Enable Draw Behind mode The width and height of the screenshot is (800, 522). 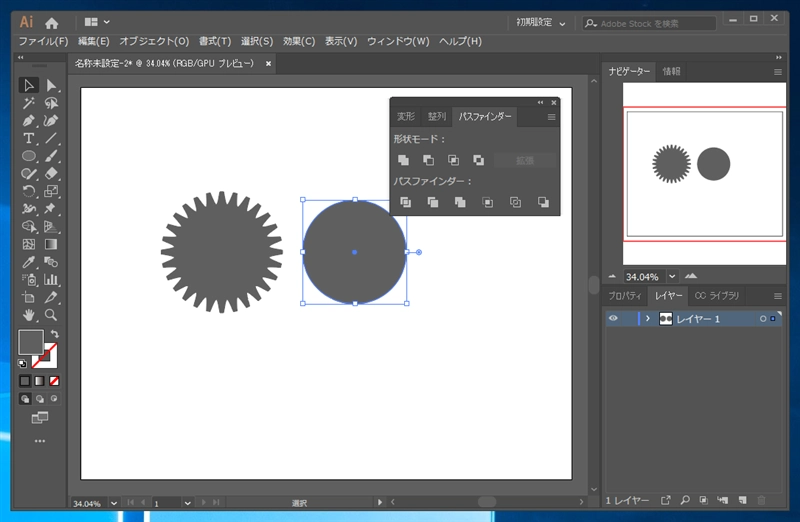click(39, 399)
